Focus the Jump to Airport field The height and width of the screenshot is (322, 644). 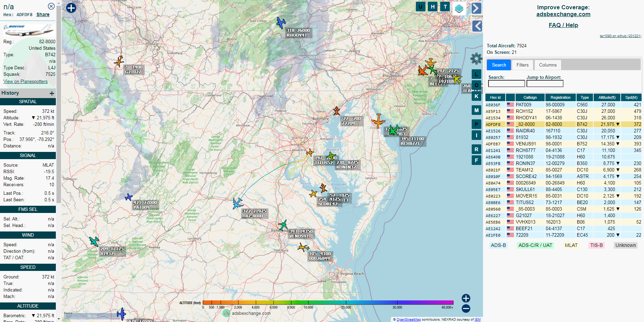coord(545,83)
